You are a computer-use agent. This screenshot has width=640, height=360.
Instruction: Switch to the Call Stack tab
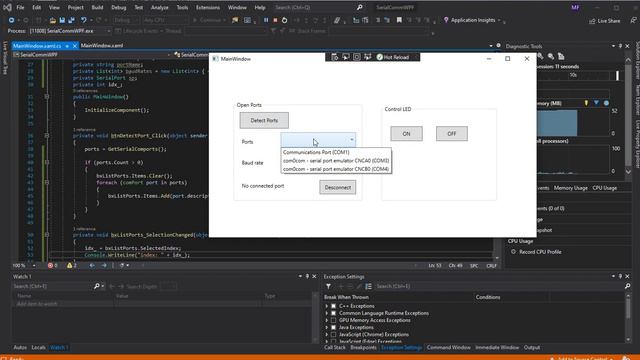[x=335, y=347]
